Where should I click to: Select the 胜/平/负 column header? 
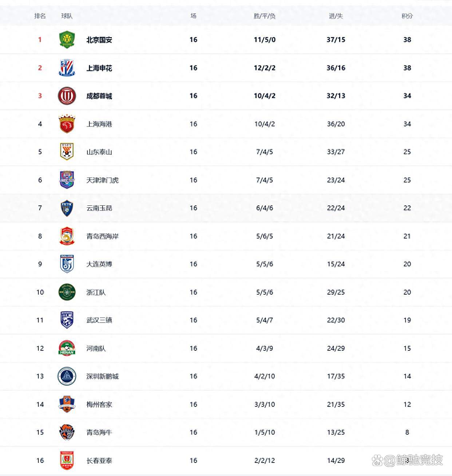pyautogui.click(x=265, y=16)
